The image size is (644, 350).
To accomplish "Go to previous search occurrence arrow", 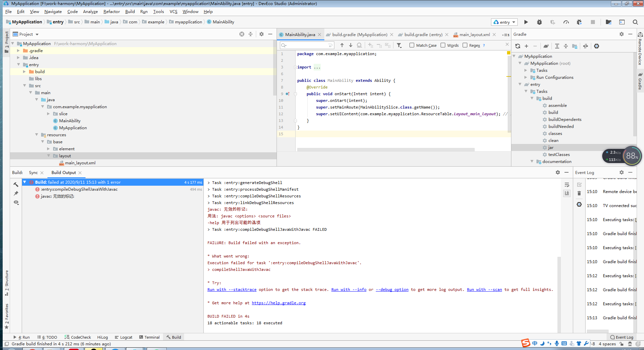I will point(342,45).
